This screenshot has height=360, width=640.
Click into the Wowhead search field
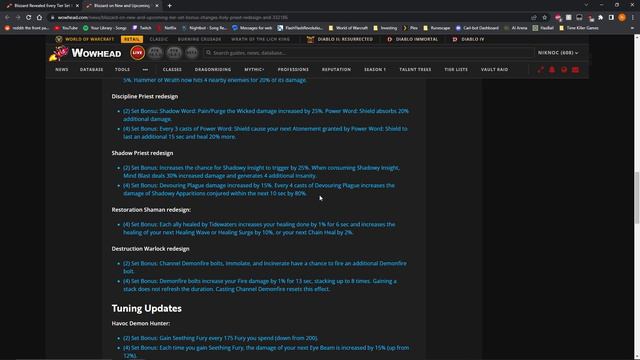click(369, 53)
